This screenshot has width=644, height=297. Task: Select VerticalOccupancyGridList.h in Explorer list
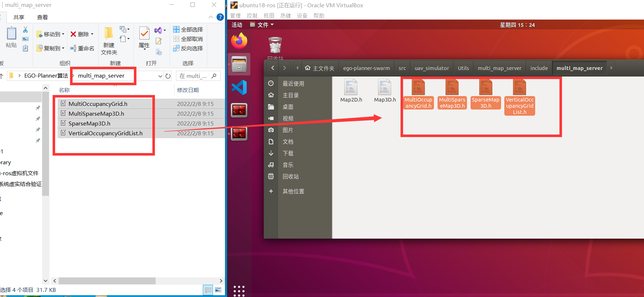[x=106, y=133]
